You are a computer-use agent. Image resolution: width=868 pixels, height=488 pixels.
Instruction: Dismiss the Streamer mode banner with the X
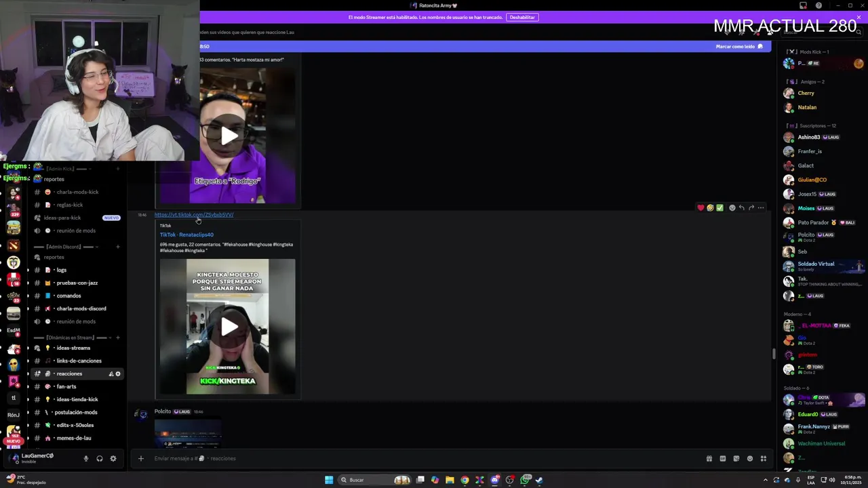pos(859,17)
